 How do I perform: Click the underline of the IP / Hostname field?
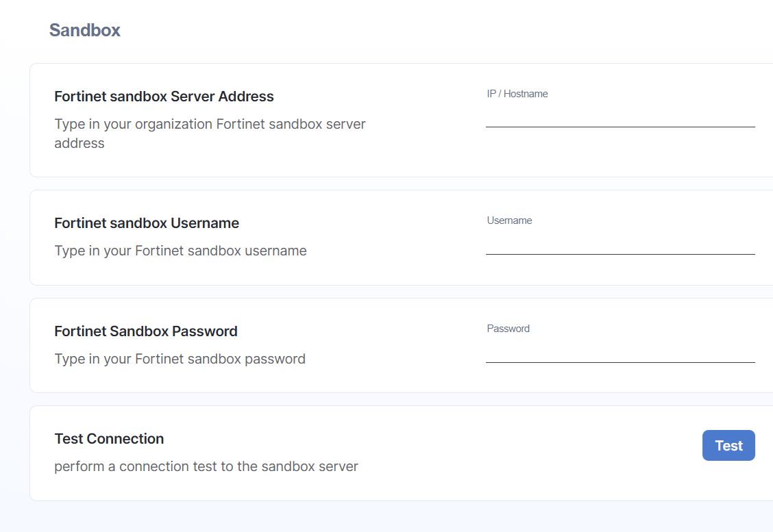coord(620,127)
